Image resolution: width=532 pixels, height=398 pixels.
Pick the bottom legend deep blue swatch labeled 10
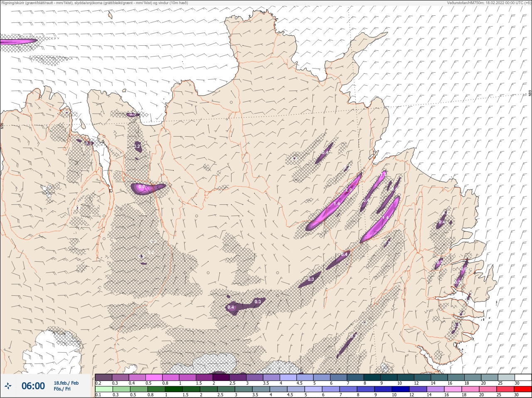click(x=401, y=389)
